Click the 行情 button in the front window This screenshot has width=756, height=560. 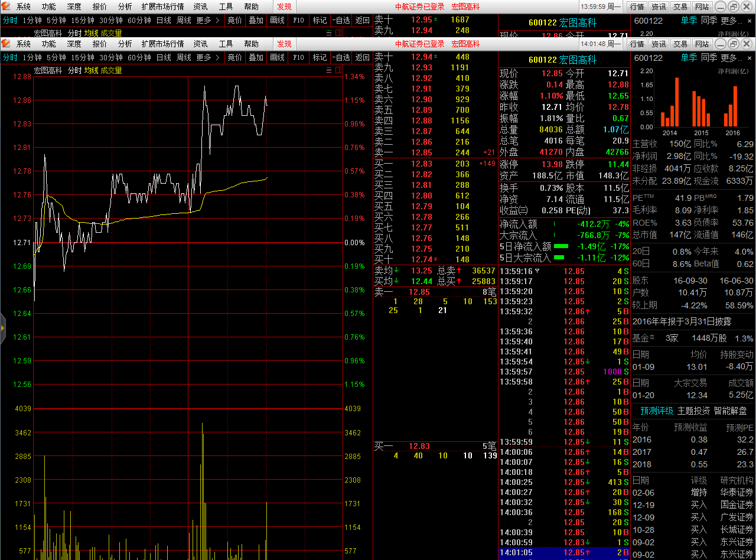point(637,44)
